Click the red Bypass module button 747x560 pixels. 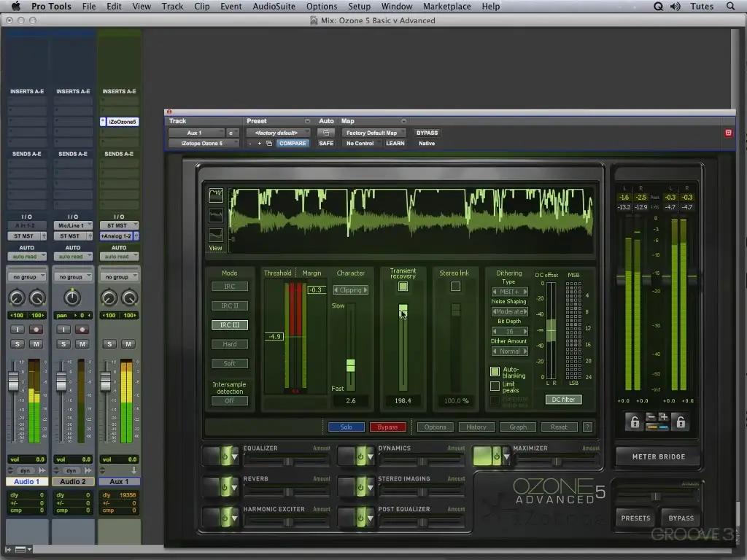point(387,427)
